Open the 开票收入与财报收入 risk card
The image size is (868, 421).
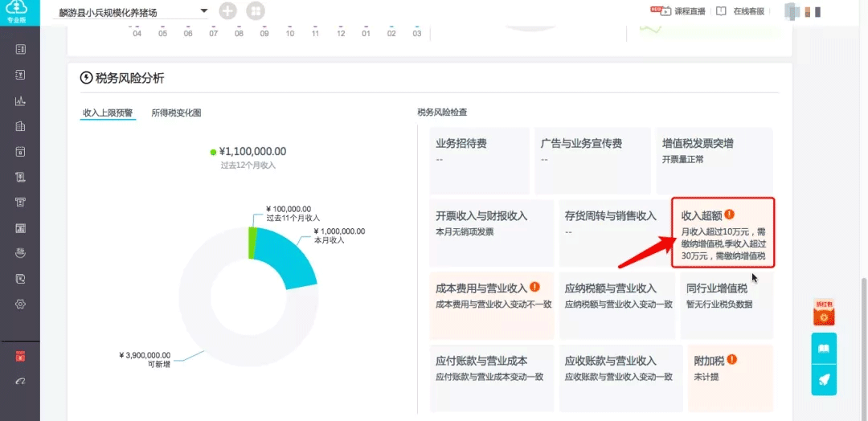click(492, 233)
